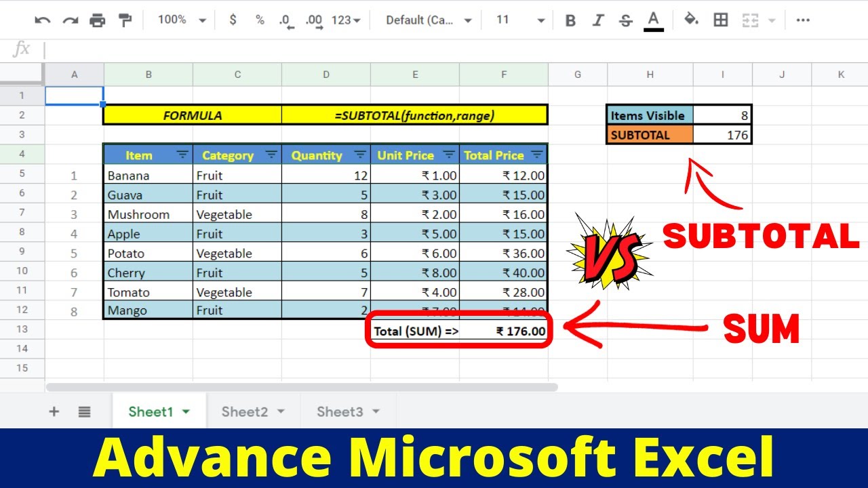The width and height of the screenshot is (868, 488).
Task: Click the Print icon
Action: click(98, 20)
